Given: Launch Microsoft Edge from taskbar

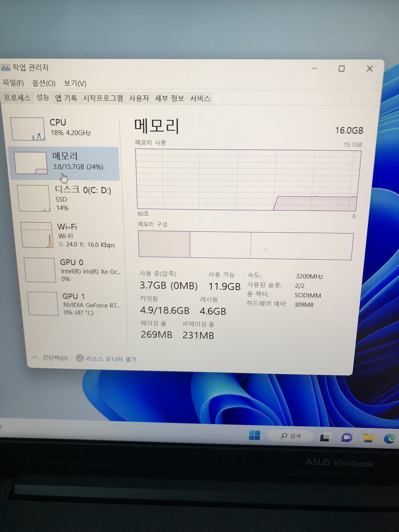Looking at the screenshot, I should click(x=389, y=439).
